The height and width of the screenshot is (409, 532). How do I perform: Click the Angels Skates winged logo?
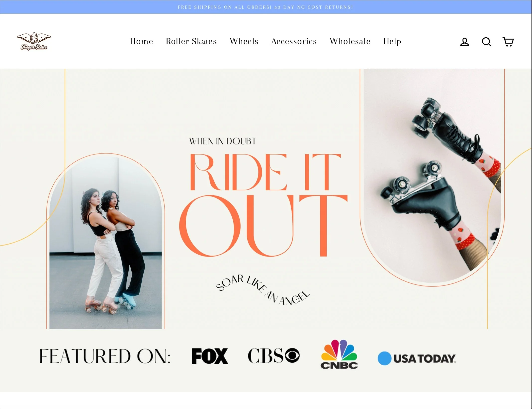point(34,41)
